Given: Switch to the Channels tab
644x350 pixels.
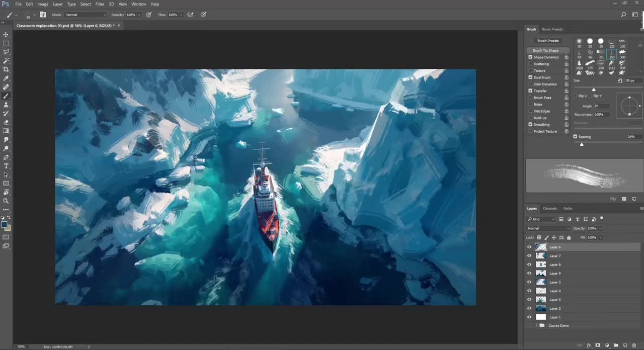Looking at the screenshot, I should (550, 208).
